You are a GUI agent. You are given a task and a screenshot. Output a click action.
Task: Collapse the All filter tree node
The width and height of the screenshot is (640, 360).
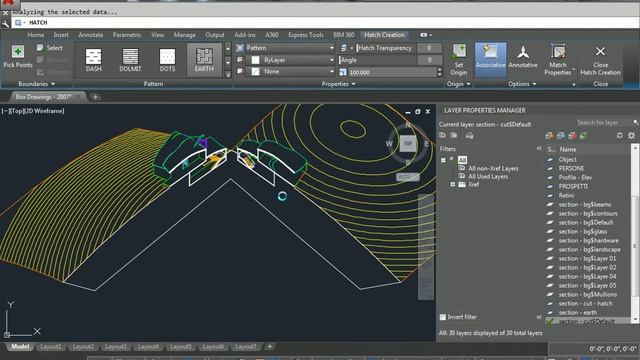click(x=443, y=160)
